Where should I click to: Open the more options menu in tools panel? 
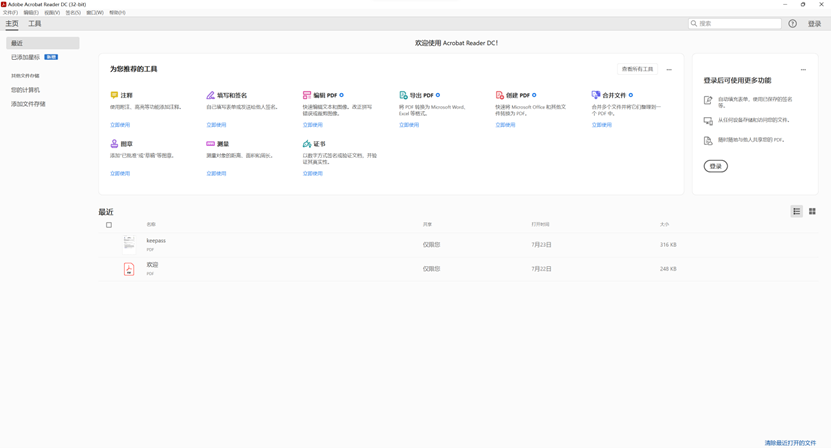pos(669,70)
